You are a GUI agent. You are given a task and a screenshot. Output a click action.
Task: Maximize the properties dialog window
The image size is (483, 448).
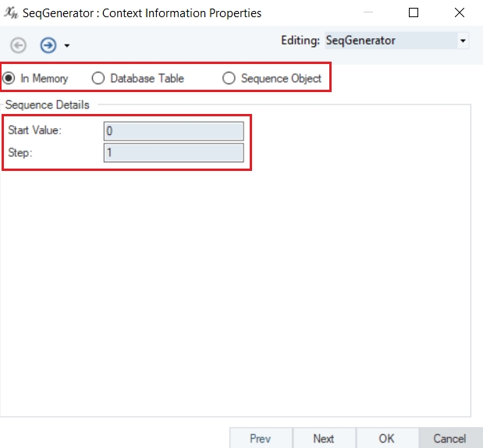tap(414, 12)
